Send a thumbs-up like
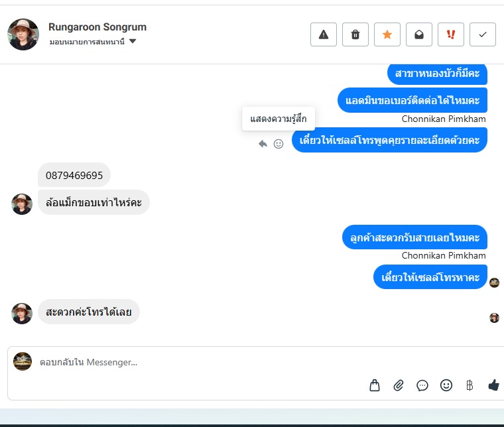Screen dimensions: 504x427 point(493,385)
